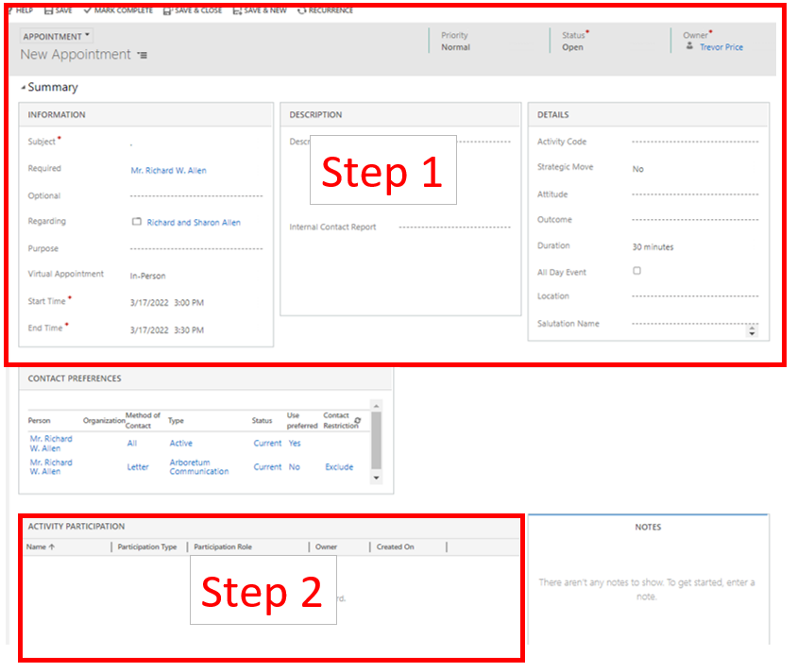Click the Yes use-preferred value
Viewport: 797px width, 672px height.
point(295,444)
